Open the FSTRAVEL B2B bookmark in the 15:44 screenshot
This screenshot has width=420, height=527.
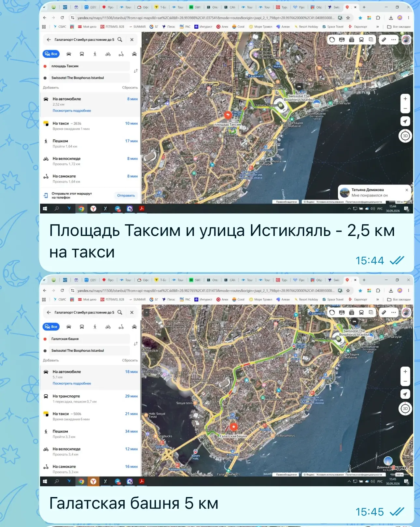[112, 27]
